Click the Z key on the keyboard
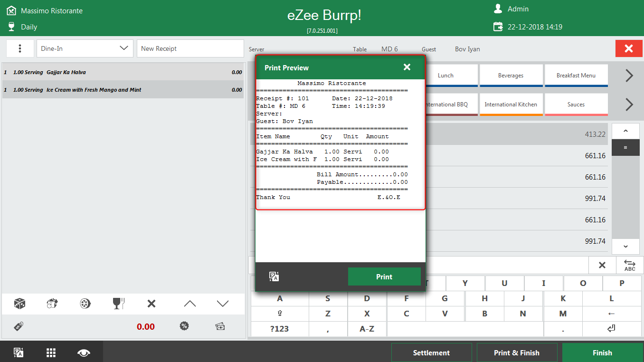The image size is (644, 362). coord(328,314)
